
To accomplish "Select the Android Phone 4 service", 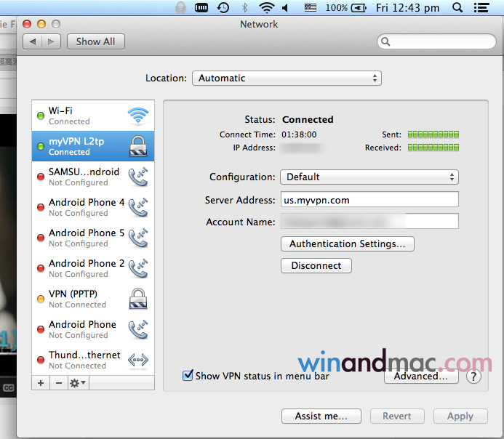I will point(93,207).
